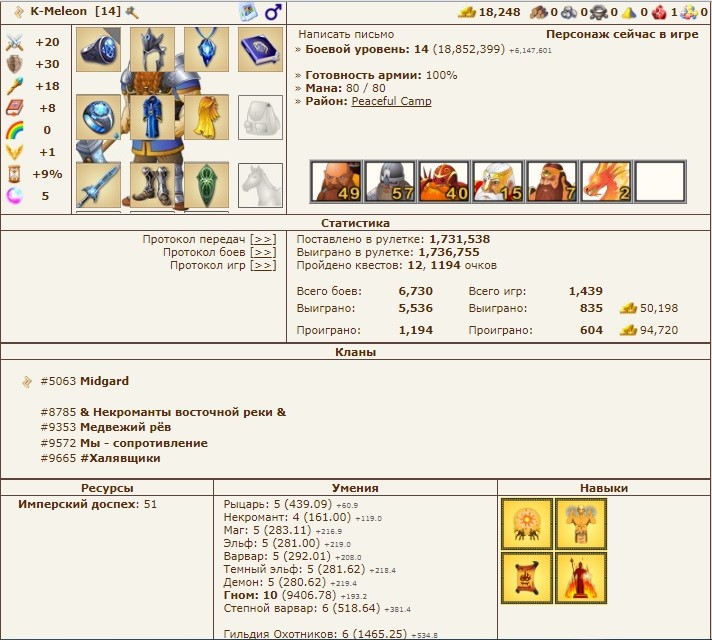This screenshot has height=640, width=712.
Task: Open the Peaceful Camp district link
Action: point(391,102)
